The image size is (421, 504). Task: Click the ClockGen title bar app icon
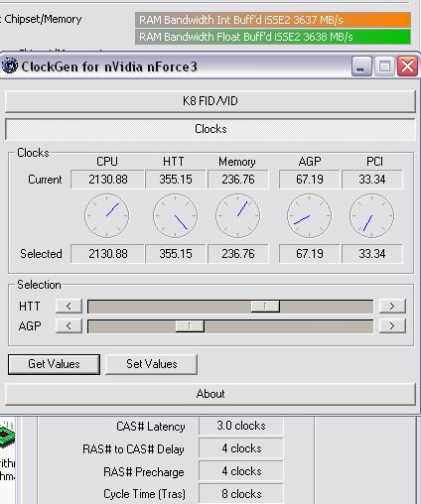(10, 65)
